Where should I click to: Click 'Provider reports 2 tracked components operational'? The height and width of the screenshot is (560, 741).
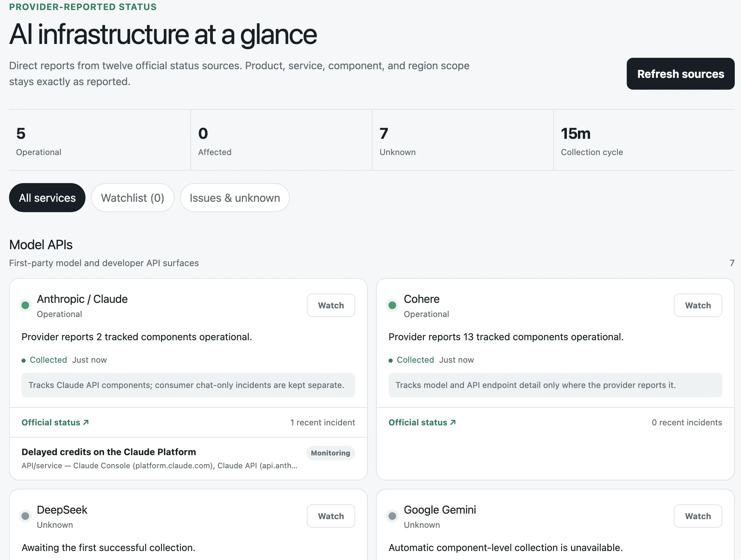137,337
